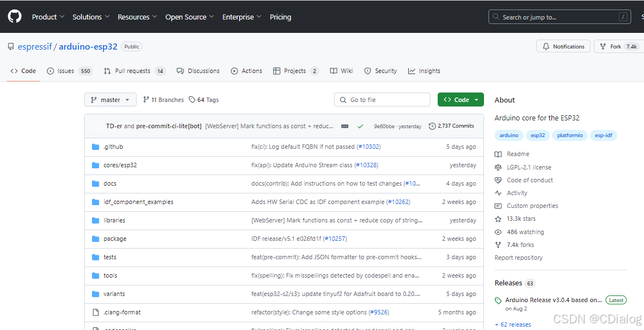The height and width of the screenshot is (330, 644).
Task: Open the Projects tab
Action: [x=296, y=71]
